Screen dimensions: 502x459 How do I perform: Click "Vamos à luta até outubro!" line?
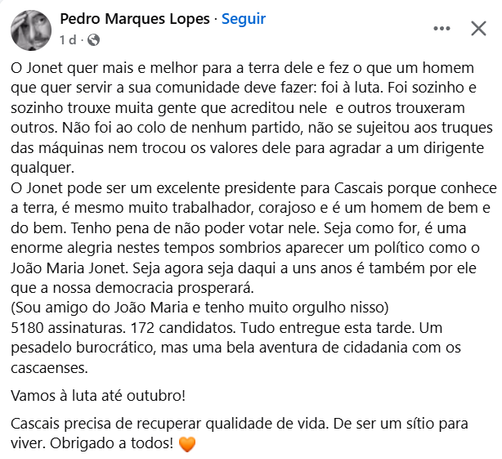(x=98, y=396)
